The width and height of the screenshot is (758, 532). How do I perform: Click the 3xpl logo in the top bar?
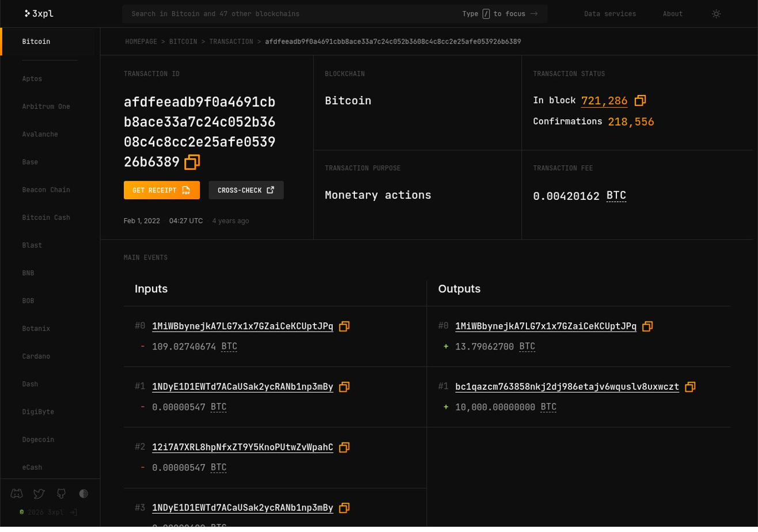(38, 13)
